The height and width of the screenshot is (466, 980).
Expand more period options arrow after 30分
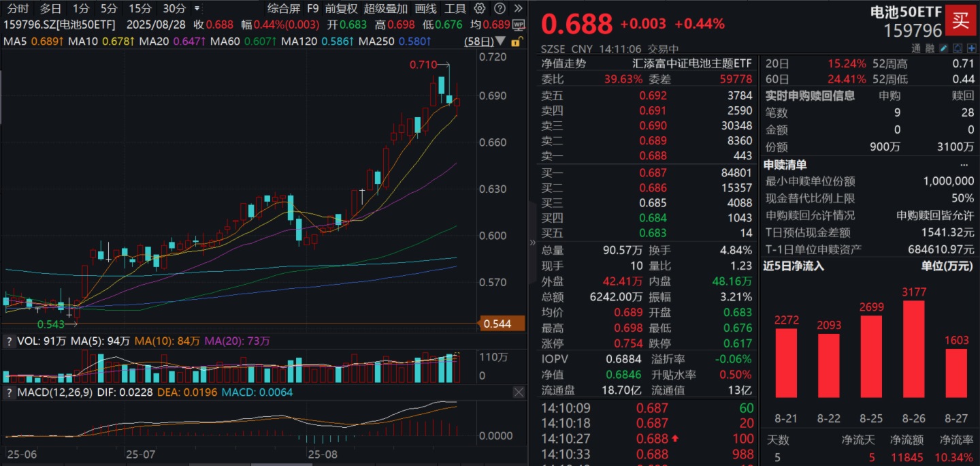(x=197, y=9)
